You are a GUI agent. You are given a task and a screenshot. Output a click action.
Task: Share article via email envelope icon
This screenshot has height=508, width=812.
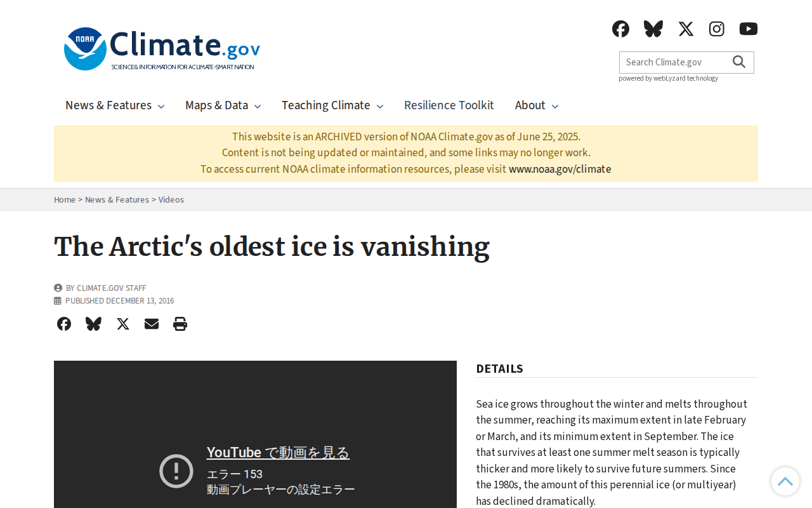pyautogui.click(x=152, y=324)
